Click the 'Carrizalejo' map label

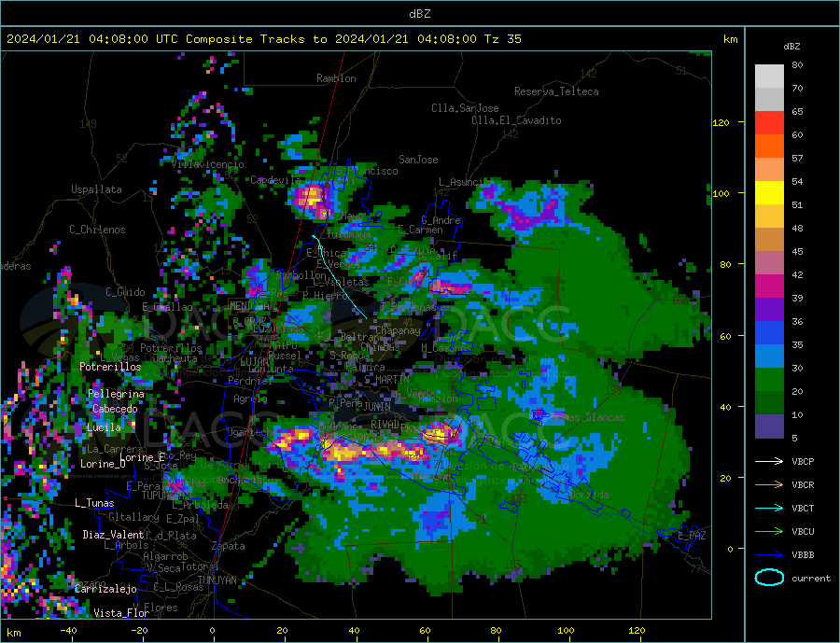pos(105,589)
